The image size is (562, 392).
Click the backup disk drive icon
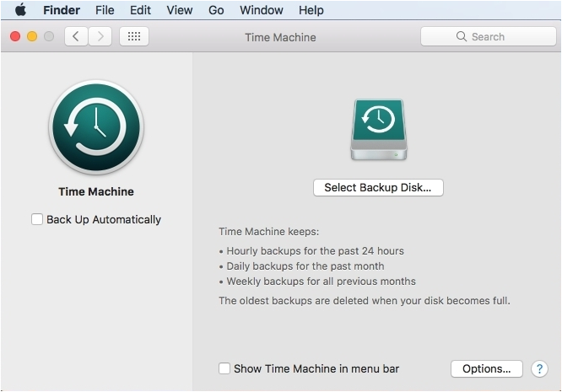pos(379,130)
